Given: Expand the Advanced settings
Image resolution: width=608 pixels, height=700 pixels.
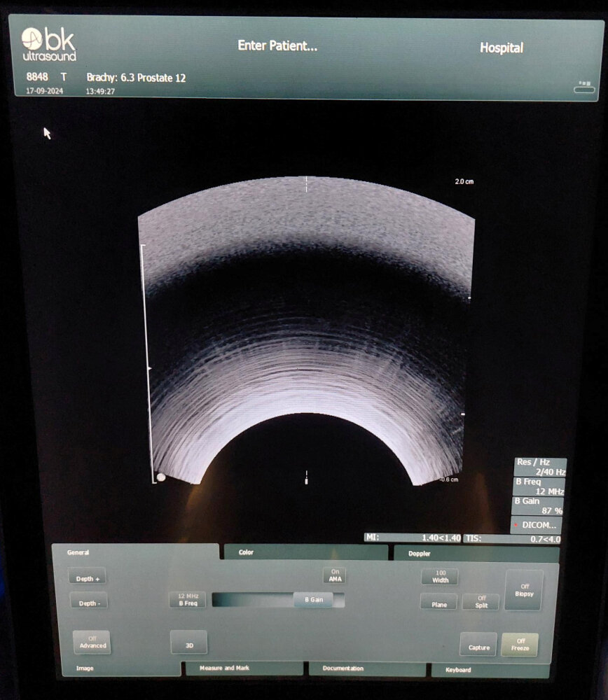Looking at the screenshot, I should click(x=92, y=642).
